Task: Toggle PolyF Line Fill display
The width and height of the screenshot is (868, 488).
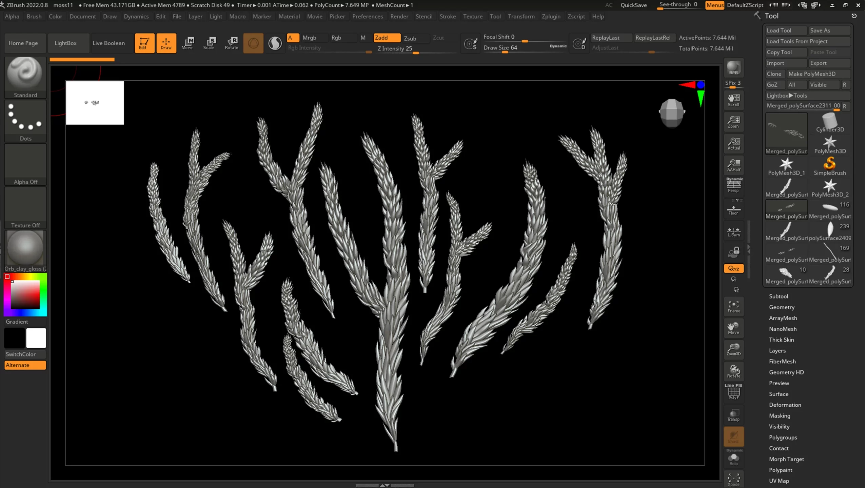Action: (733, 392)
